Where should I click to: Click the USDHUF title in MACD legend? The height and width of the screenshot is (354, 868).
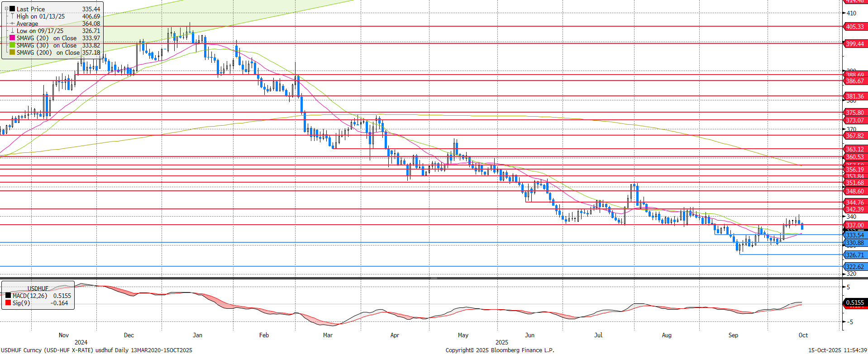click(x=38, y=288)
